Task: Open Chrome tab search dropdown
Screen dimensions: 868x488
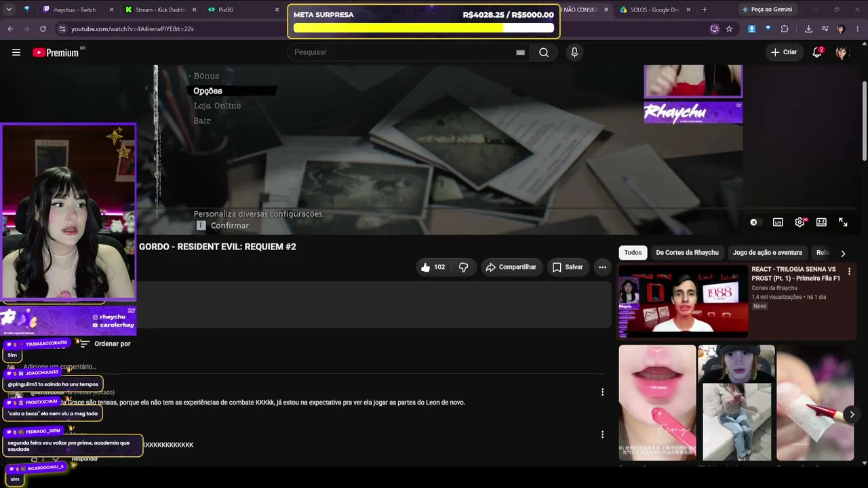Action: coord(8,9)
